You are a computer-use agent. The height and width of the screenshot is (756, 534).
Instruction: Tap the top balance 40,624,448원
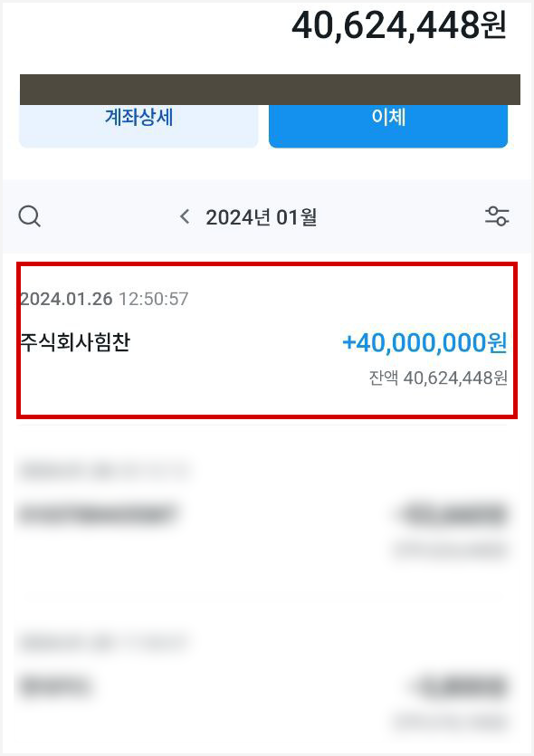399,25
